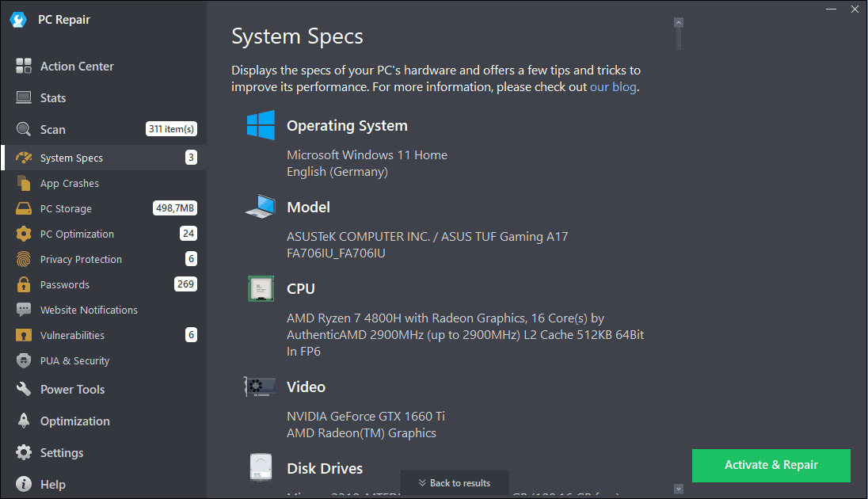Click the 269 badge on Passwords

186,284
